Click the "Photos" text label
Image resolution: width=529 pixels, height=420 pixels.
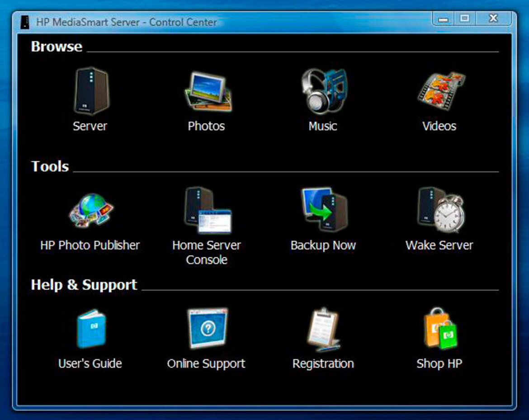tap(206, 126)
